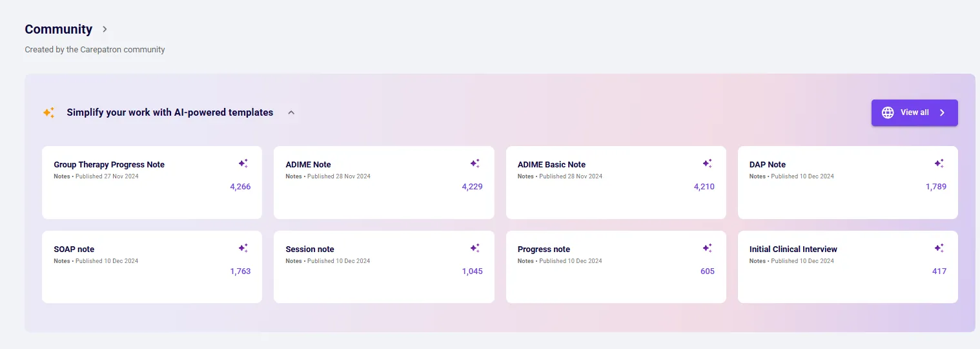Select the ADIME Basic Note template title

pos(551,165)
